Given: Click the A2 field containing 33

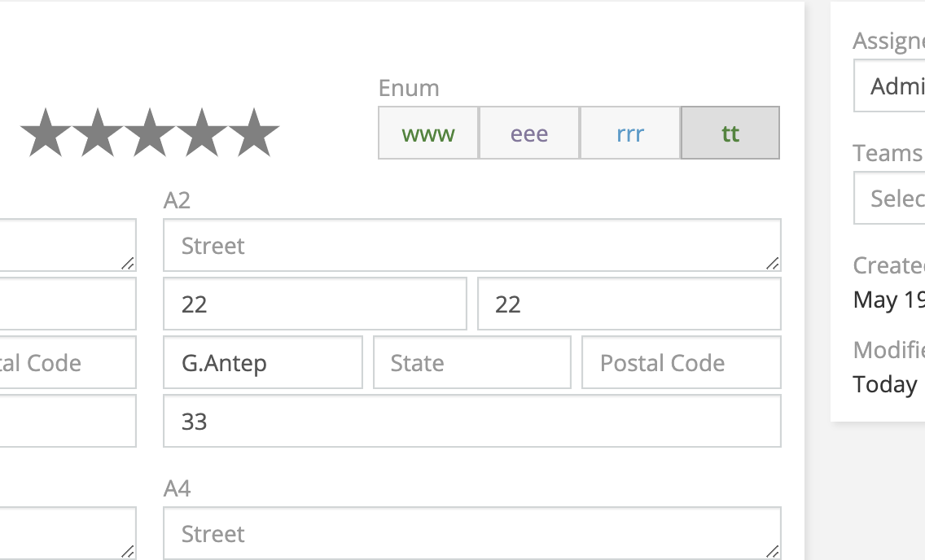Looking at the screenshot, I should [x=472, y=421].
